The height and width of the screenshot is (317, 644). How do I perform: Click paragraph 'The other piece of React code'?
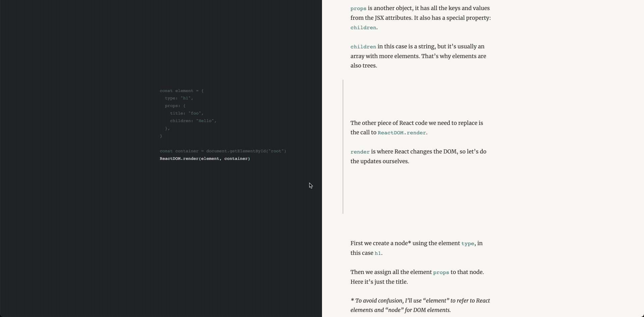click(417, 128)
